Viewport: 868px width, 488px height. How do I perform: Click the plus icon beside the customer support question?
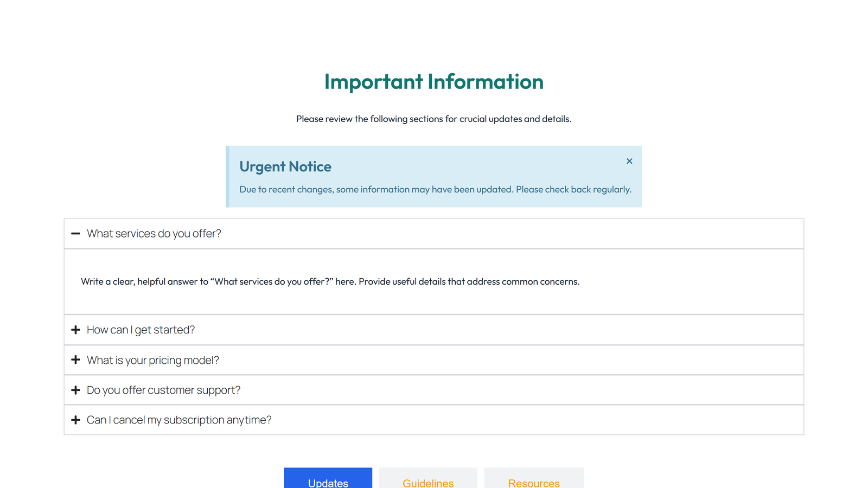pos(76,390)
